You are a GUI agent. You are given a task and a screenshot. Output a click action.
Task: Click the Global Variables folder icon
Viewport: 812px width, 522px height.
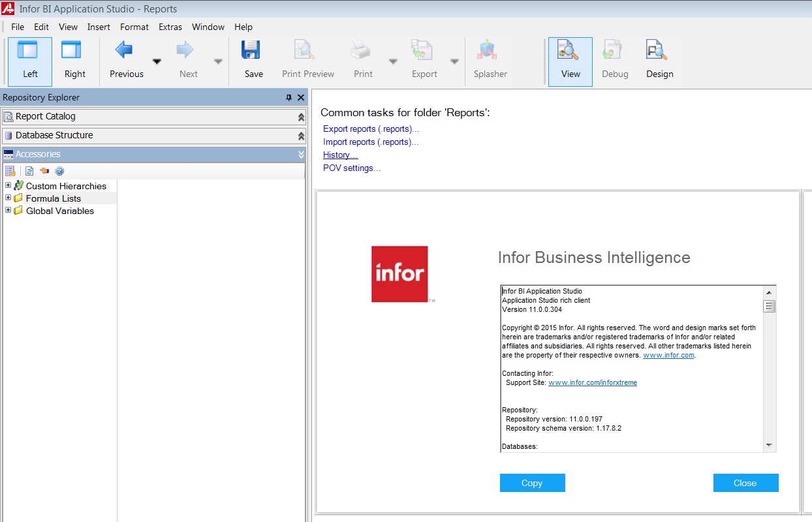click(18, 210)
